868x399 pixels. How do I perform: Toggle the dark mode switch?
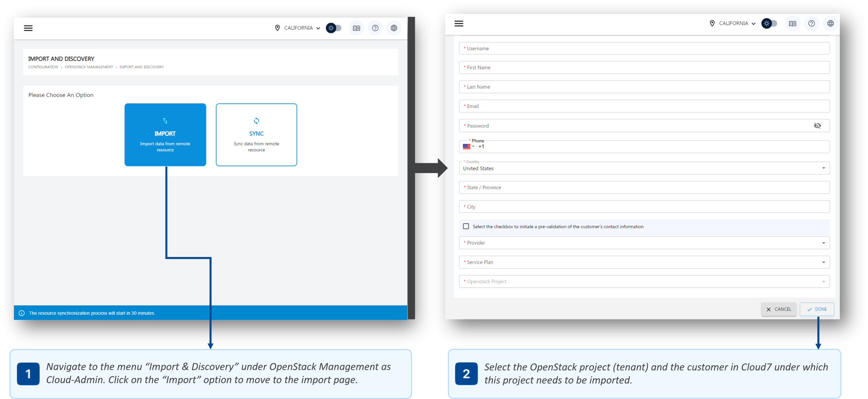[334, 28]
